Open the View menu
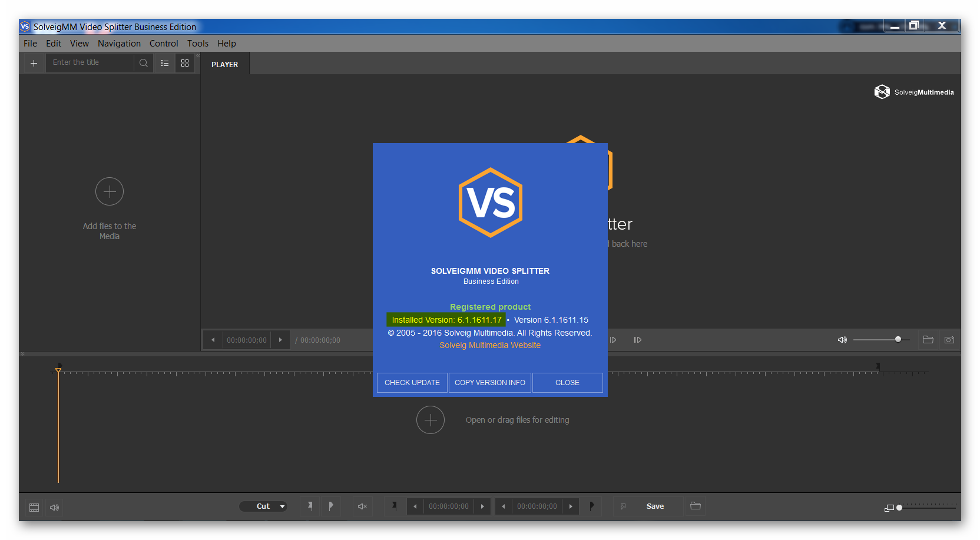This screenshot has height=540, width=980. (80, 43)
